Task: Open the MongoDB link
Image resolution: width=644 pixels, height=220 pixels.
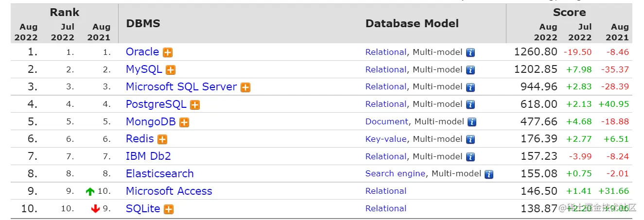Action: click(151, 121)
